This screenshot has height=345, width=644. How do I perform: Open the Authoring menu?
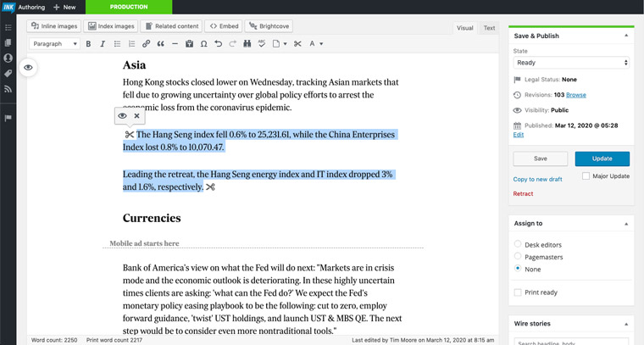31,7
